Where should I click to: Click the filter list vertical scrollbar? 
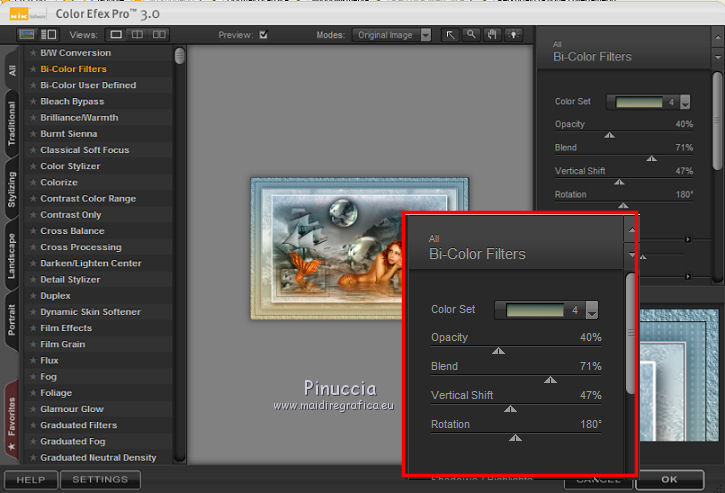(x=179, y=254)
